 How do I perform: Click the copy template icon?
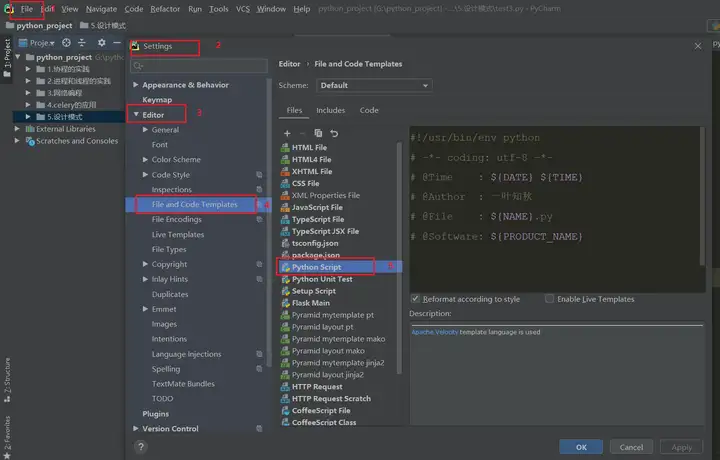tap(318, 133)
